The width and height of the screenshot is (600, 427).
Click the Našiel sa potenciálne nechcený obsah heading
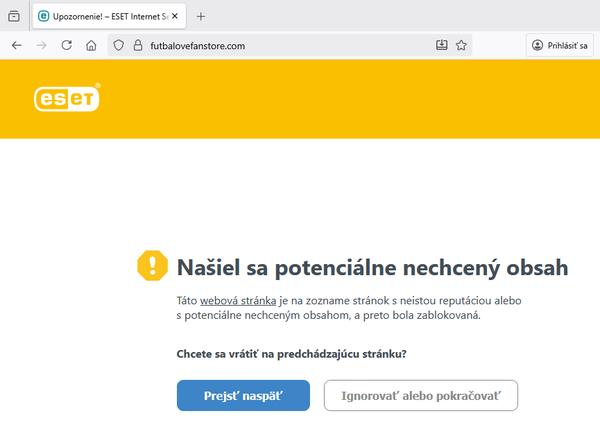372,267
